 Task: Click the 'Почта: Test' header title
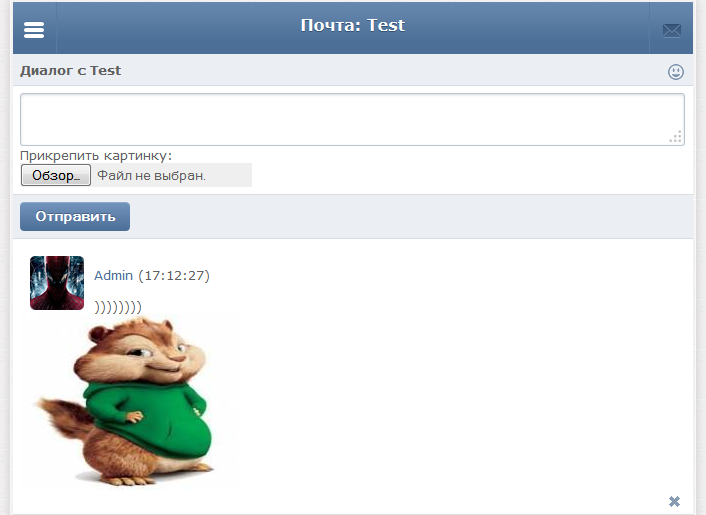point(353,25)
